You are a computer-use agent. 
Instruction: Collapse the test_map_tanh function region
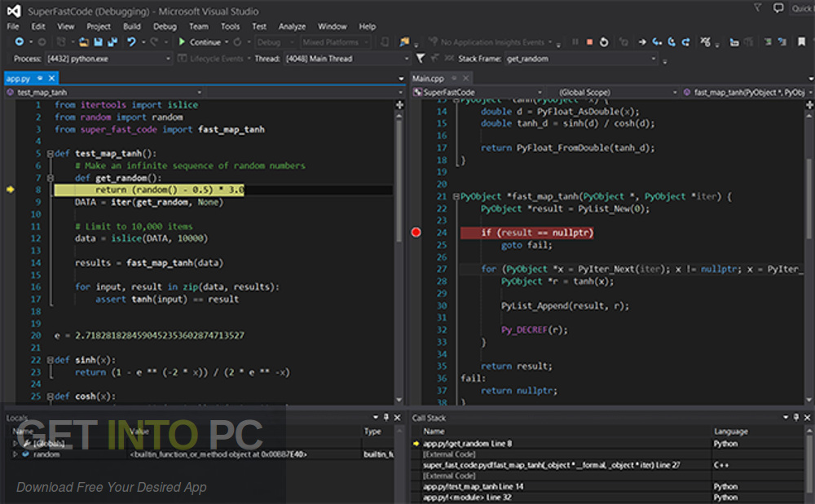(x=51, y=153)
